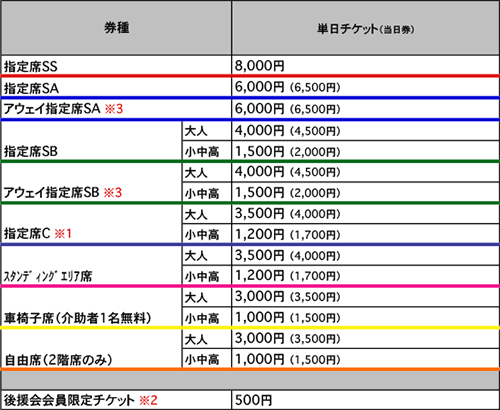The image size is (500, 410).
Task: Click the red ※2 note beside 後援会会員限定チケット
Action: click(148, 400)
